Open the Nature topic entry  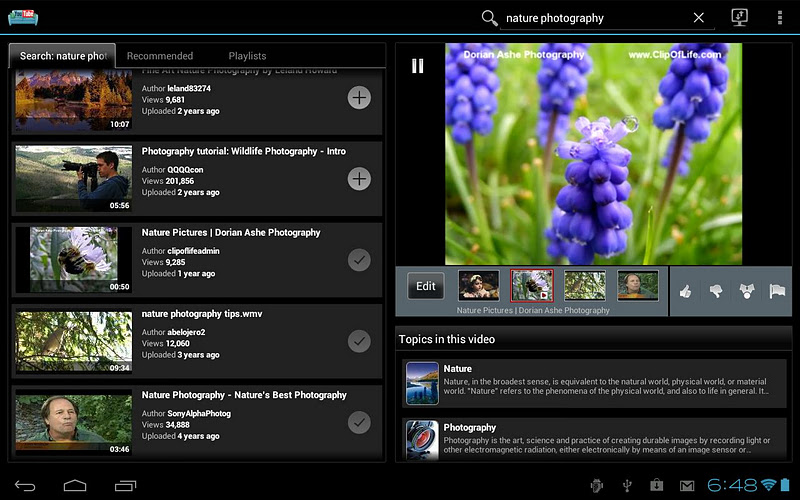pyautogui.click(x=593, y=381)
